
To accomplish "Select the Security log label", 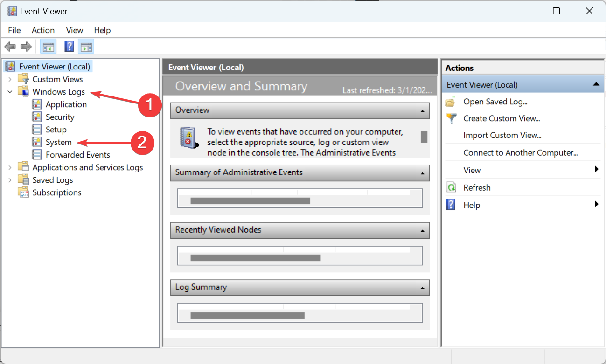I will click(x=60, y=117).
